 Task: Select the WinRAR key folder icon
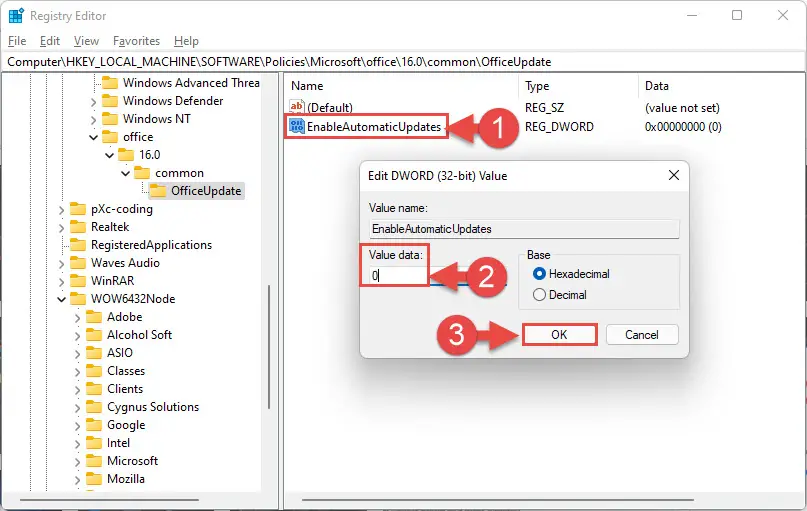pos(78,281)
